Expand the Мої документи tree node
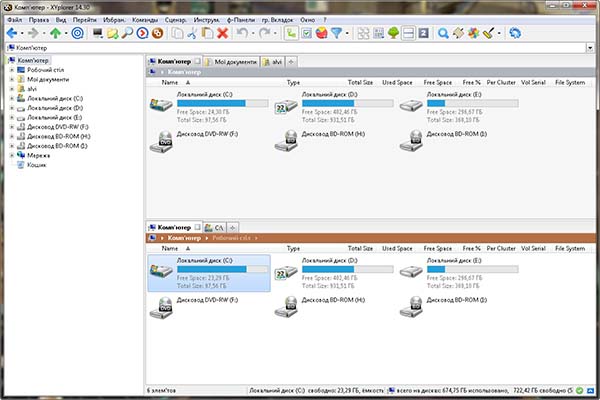600x400 pixels. (x=10, y=79)
